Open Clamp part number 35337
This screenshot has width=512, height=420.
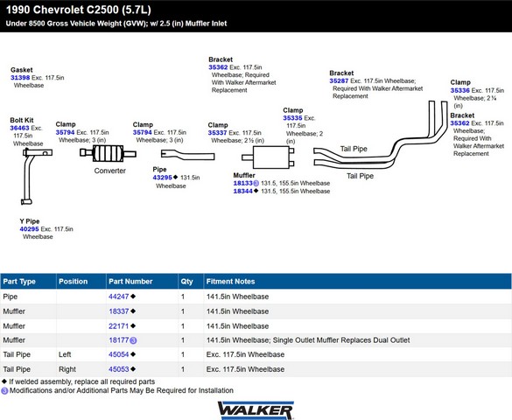(x=217, y=133)
